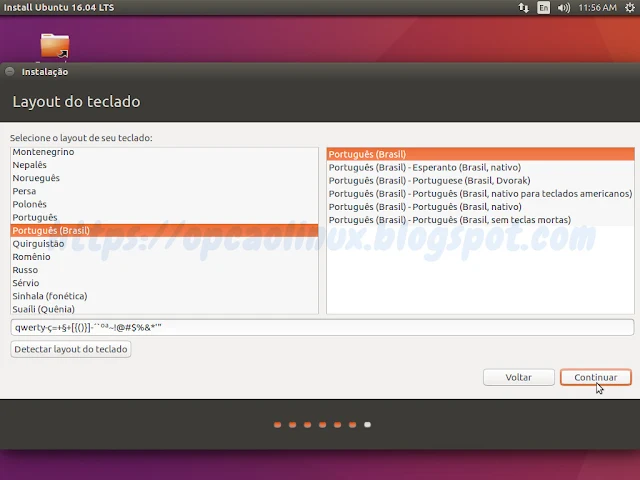Click Detectar layout do teclado button
The image size is (640, 480).
coord(71,349)
